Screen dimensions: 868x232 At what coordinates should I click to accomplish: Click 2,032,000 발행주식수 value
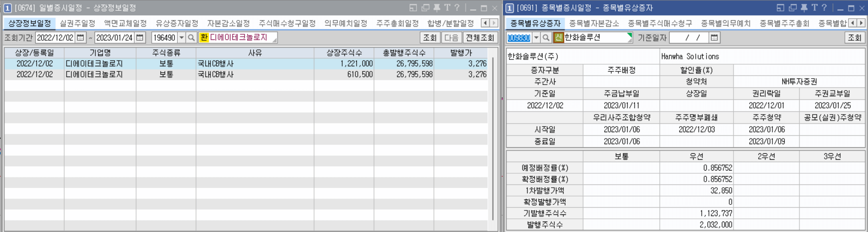(x=716, y=225)
